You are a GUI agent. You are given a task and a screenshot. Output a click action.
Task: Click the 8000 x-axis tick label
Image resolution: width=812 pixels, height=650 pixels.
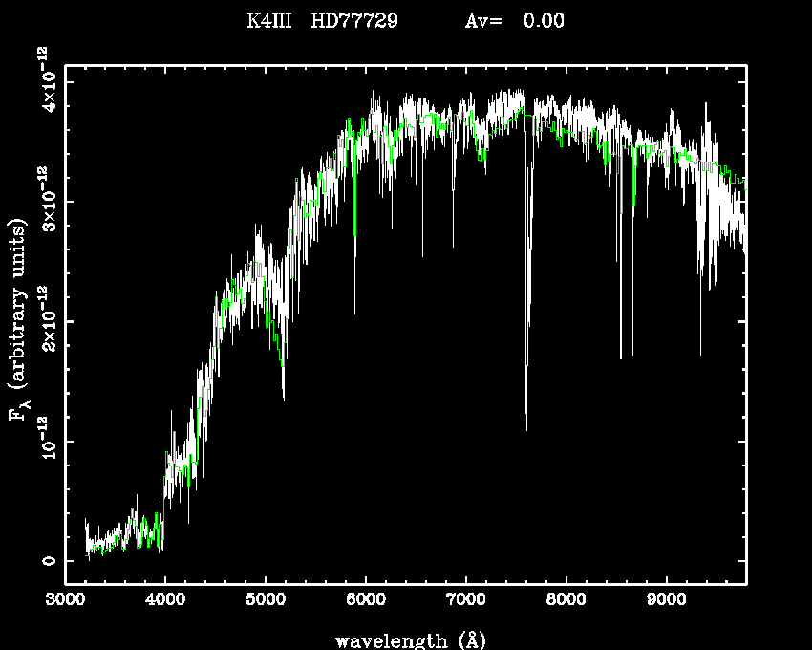[566, 602]
